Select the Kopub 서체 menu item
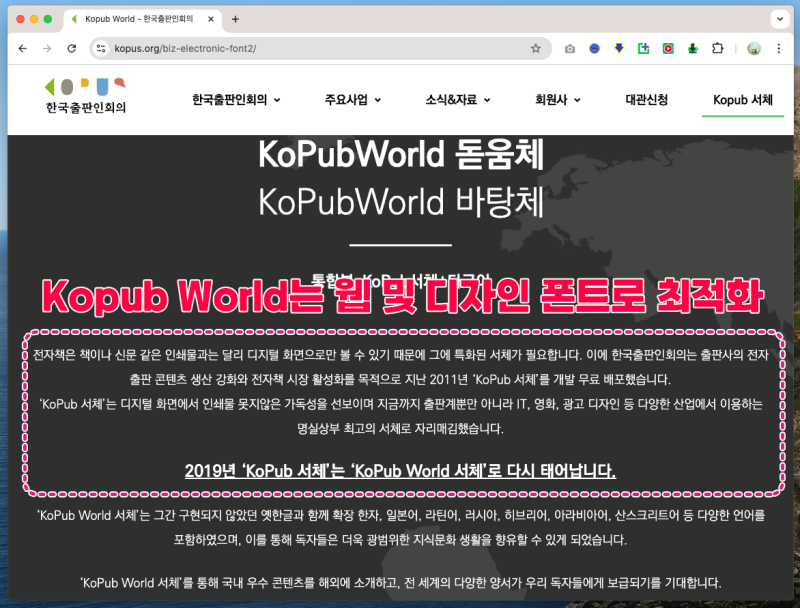This screenshot has height=608, width=800. tap(743, 100)
